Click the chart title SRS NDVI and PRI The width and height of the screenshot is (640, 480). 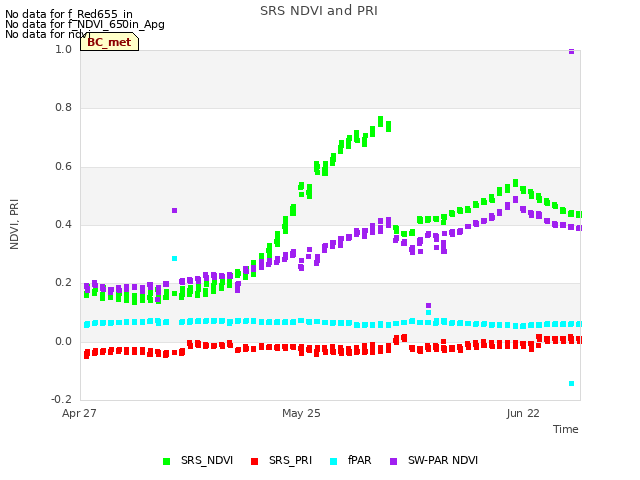tap(319, 11)
